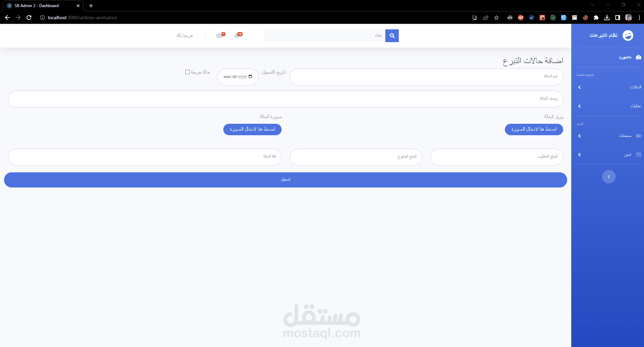Focus the وصف الحالة input field

[x=286, y=99]
